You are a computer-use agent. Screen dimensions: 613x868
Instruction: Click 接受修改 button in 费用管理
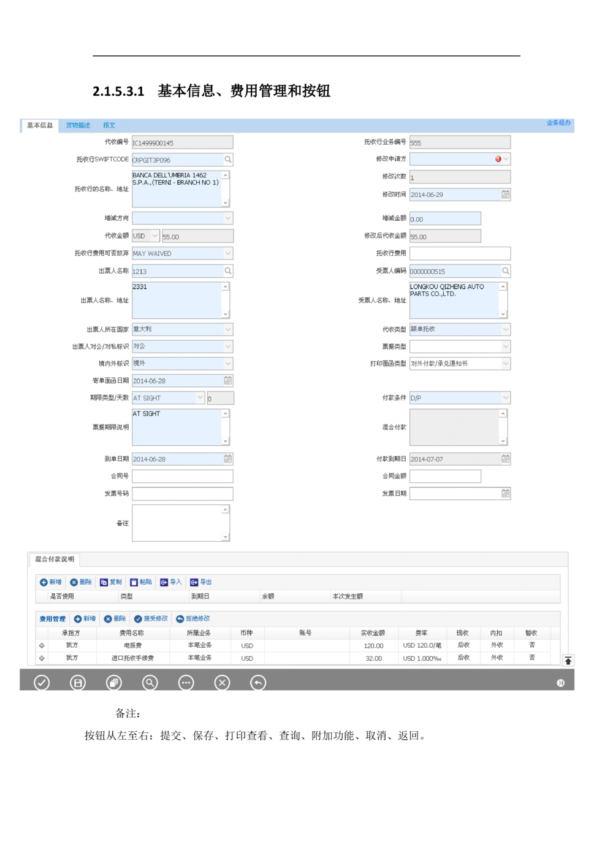point(151,619)
